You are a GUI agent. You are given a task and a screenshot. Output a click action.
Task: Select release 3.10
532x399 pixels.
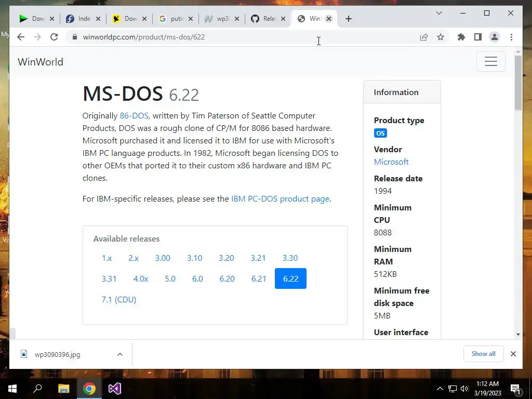[x=194, y=258]
